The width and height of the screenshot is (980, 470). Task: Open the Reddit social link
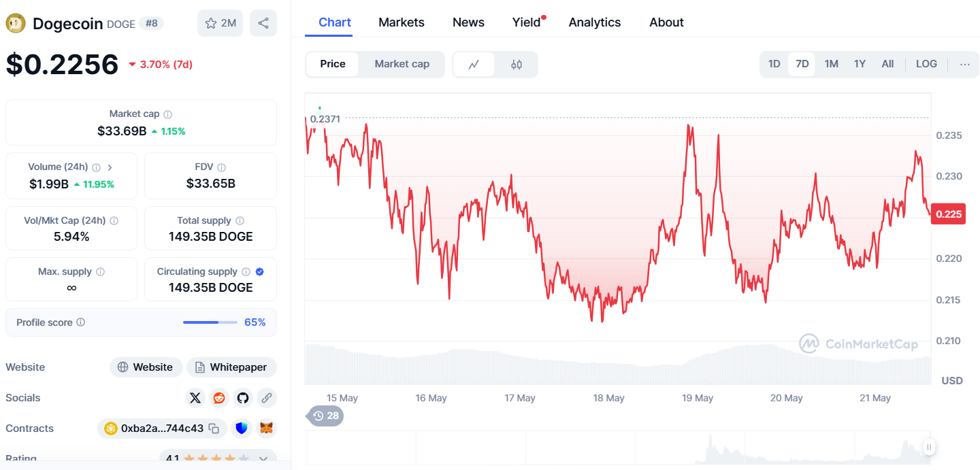[x=219, y=398]
